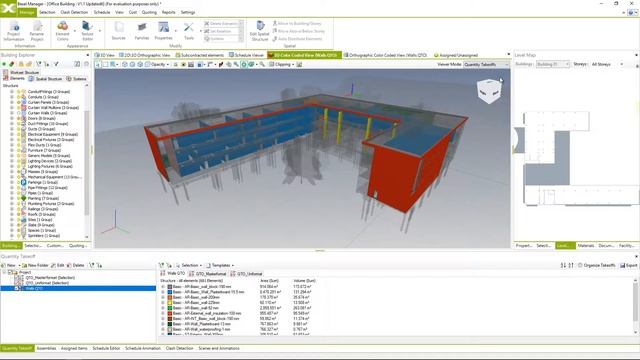This screenshot has width=640, height=360.
Task: Click the Templates button in takeoff toolbar
Action: 220,265
